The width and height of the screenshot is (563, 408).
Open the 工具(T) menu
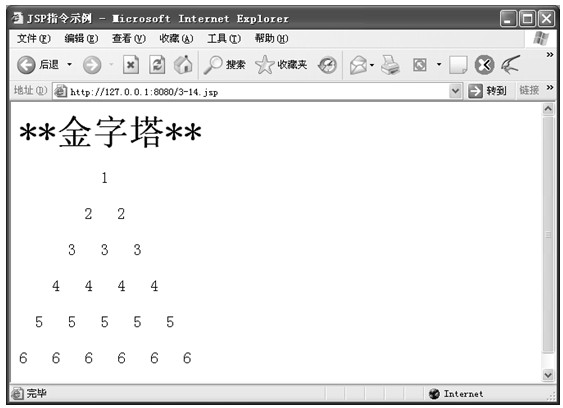[224, 38]
